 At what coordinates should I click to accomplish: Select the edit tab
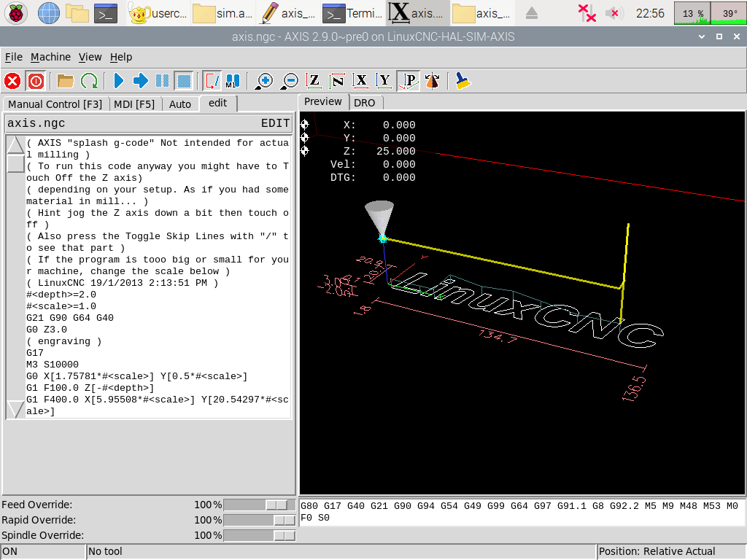tap(217, 104)
